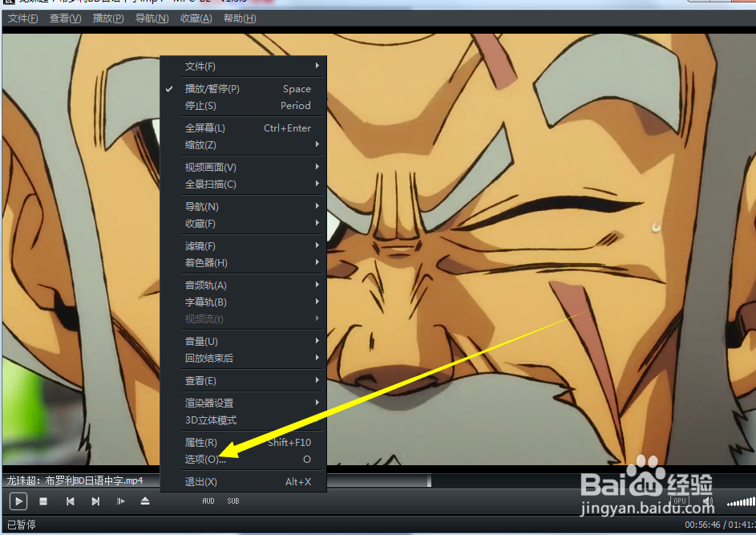This screenshot has width=756, height=535.
Task: Click the 00:56:46 elapsed time display
Action: click(702, 525)
